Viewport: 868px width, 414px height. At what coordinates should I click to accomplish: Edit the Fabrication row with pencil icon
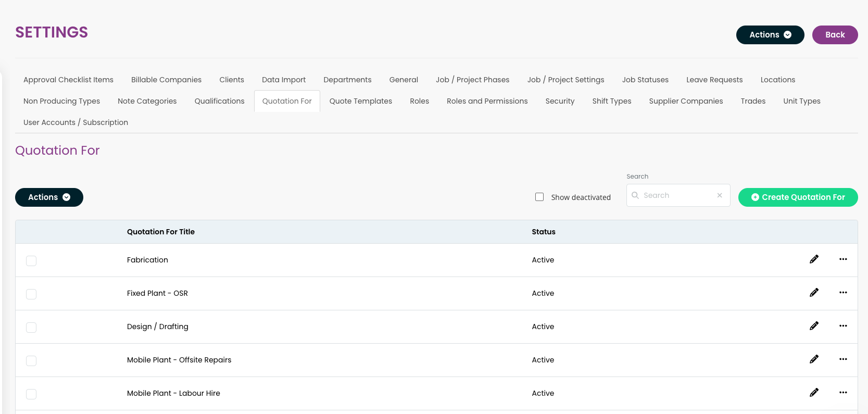click(x=814, y=259)
